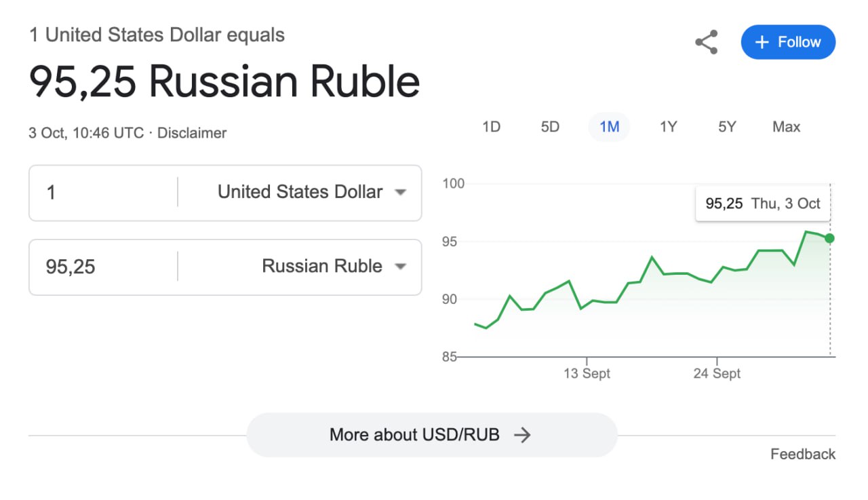The image size is (868, 500).
Task: Show the Max time range
Action: [x=786, y=127]
